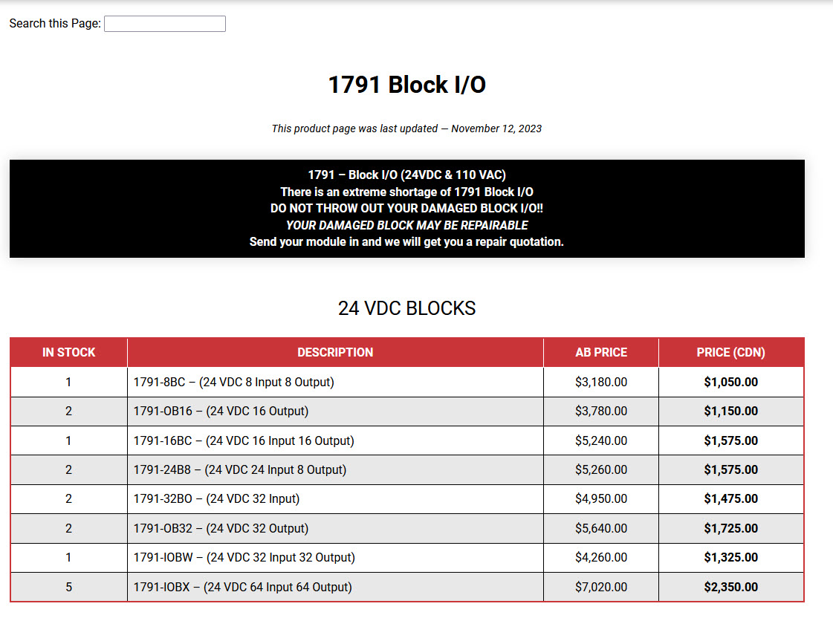The height and width of the screenshot is (644, 833).
Task: Click the $3,180.00 AB price cell
Action: pyautogui.click(x=601, y=383)
